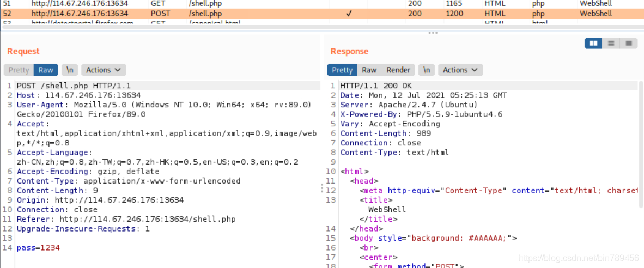Click Content-Type application/x-www-form-urlencoded header
This screenshot has width=644, height=268.
[129, 181]
